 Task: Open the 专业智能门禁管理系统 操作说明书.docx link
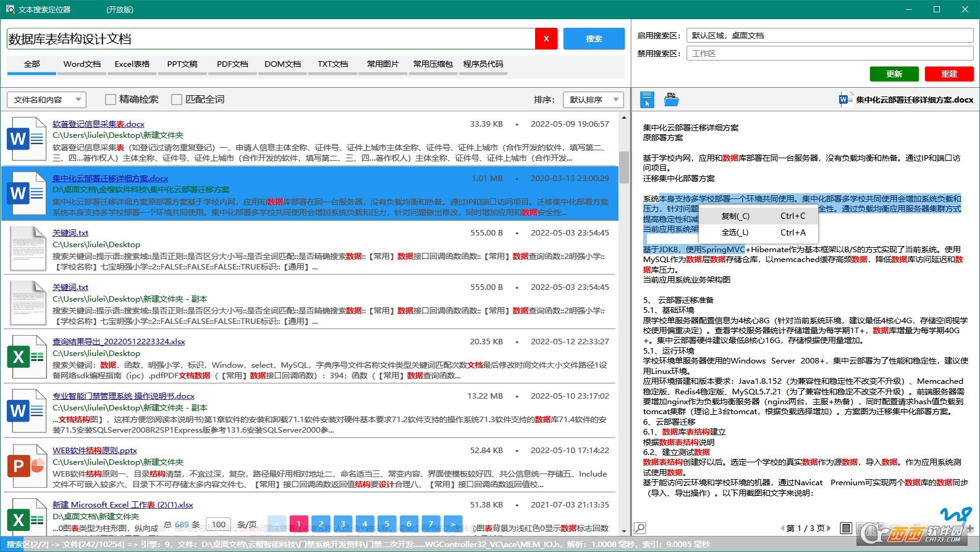coord(124,396)
